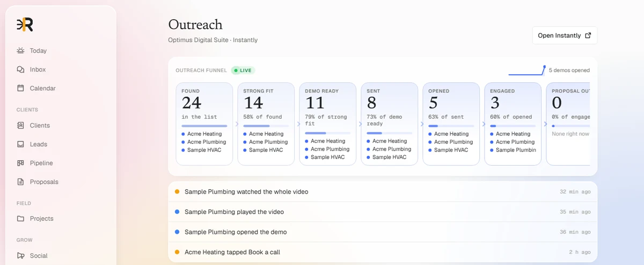
Task: Click the '36 min ago' timestamp
Action: tap(575, 232)
